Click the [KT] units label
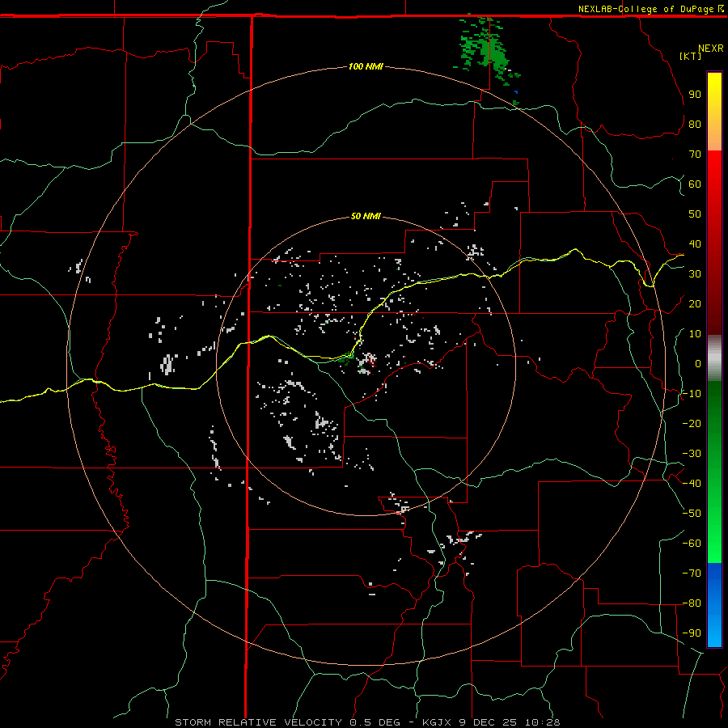 point(690,56)
